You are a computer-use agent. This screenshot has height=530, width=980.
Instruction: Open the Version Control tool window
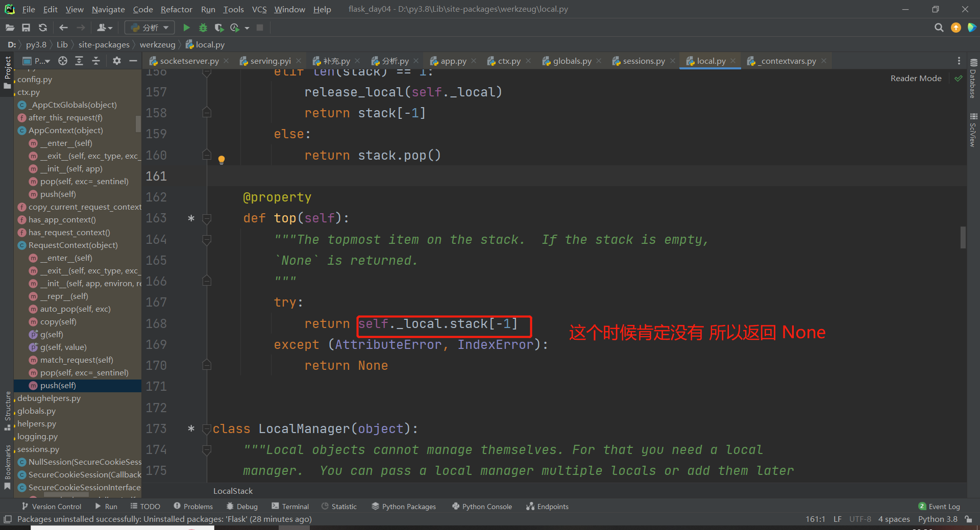click(x=52, y=507)
